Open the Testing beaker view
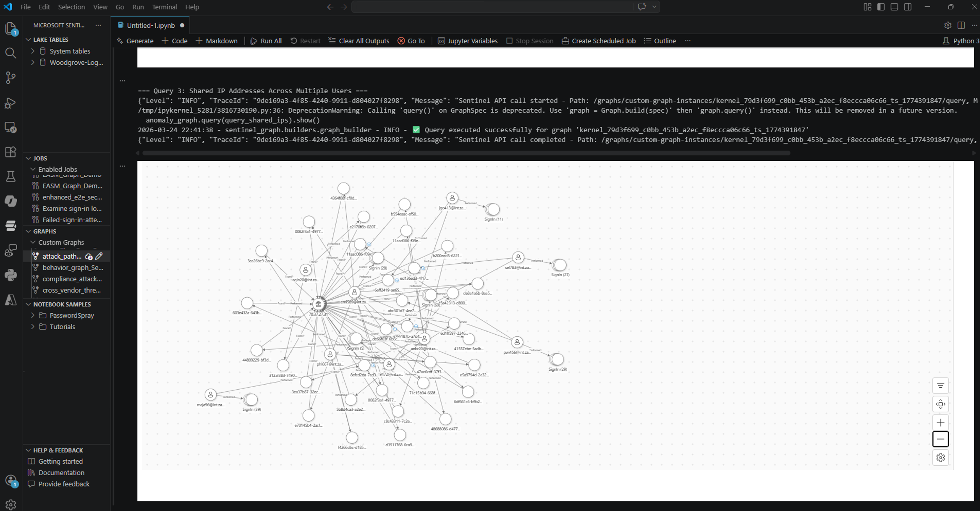Viewport: 980px width, 511px height. tap(11, 176)
